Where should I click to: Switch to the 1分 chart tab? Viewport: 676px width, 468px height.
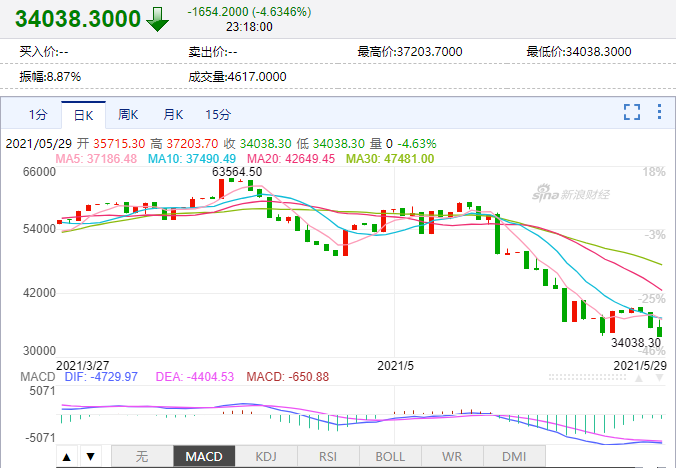38,115
